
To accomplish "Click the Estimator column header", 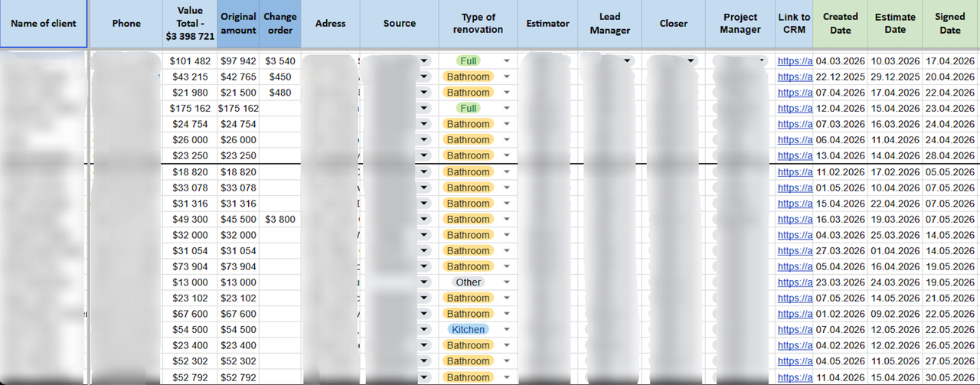I will click(x=548, y=24).
